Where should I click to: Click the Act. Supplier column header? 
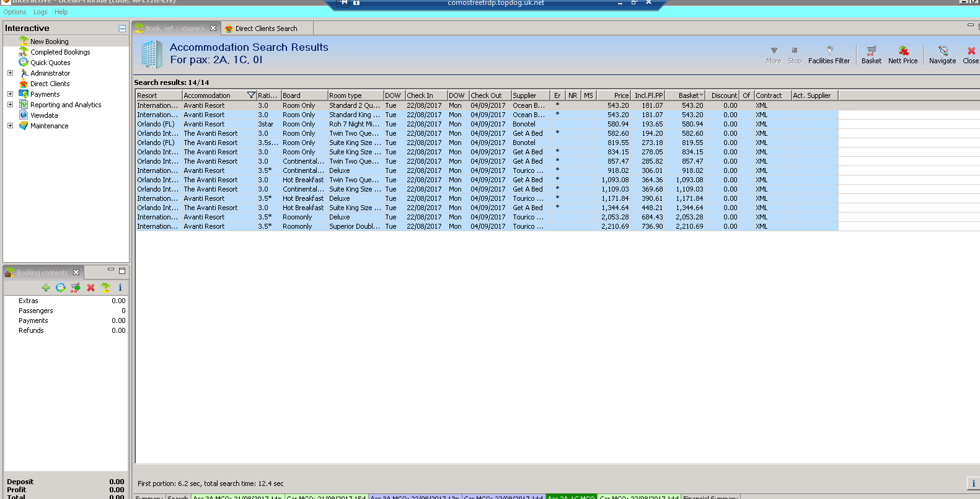pos(814,95)
